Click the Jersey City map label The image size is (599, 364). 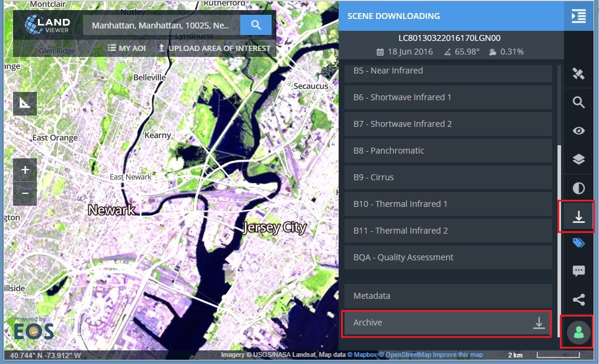point(275,228)
